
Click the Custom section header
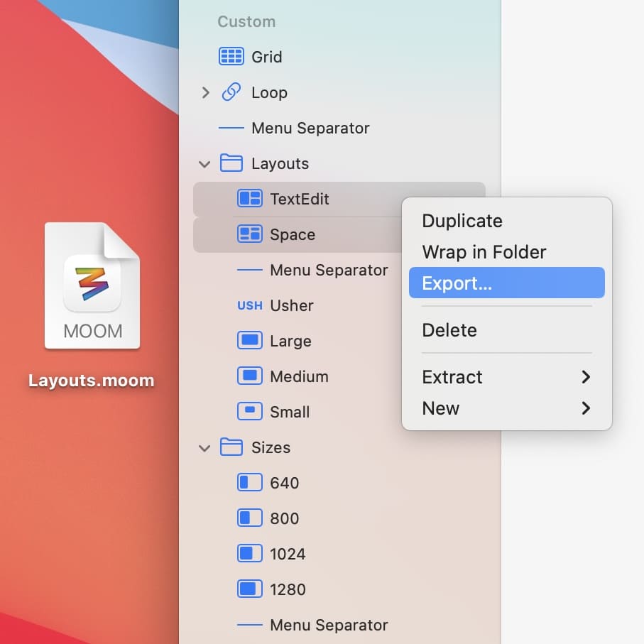coord(246,21)
